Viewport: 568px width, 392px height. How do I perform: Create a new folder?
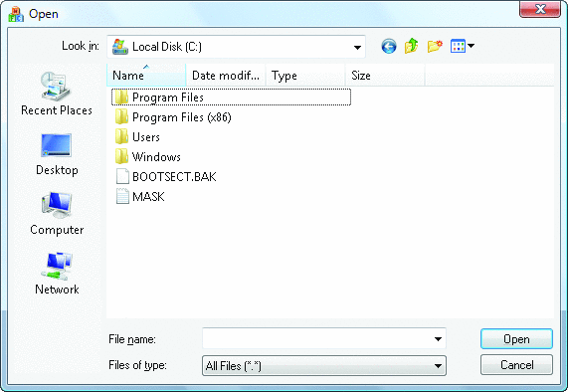(435, 46)
